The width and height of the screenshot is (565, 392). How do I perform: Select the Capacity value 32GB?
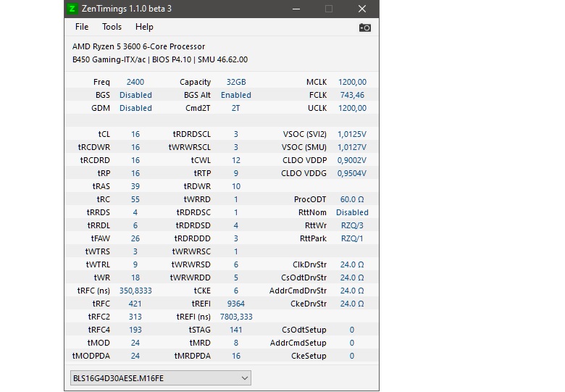tap(236, 82)
